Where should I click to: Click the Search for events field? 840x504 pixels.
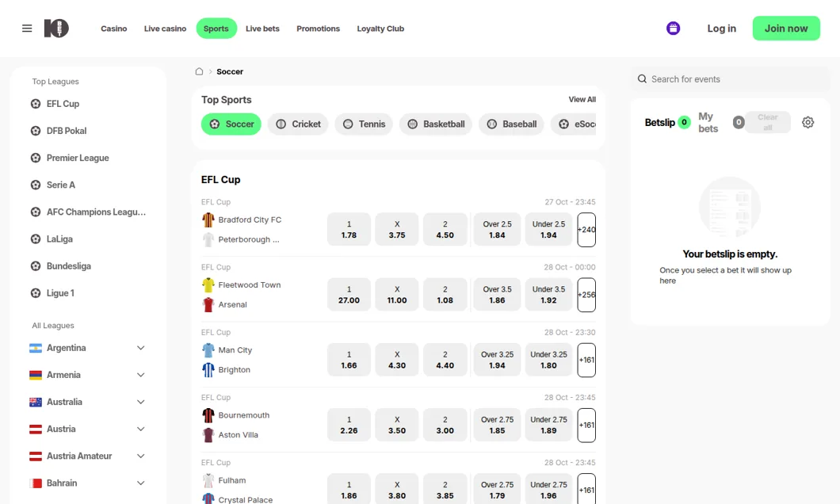coord(730,79)
